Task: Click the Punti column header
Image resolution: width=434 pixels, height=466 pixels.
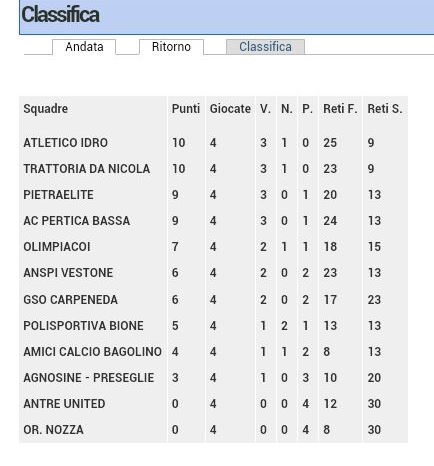Action: pos(186,109)
